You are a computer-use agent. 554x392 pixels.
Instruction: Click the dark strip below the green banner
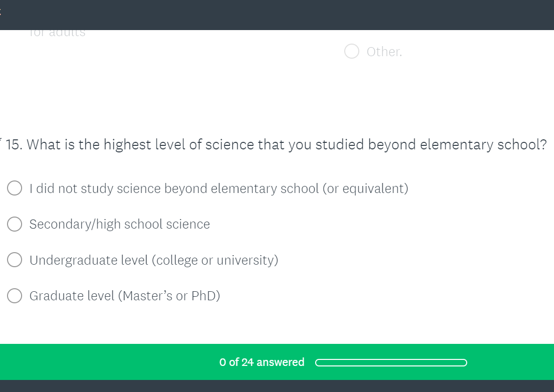tap(277, 386)
